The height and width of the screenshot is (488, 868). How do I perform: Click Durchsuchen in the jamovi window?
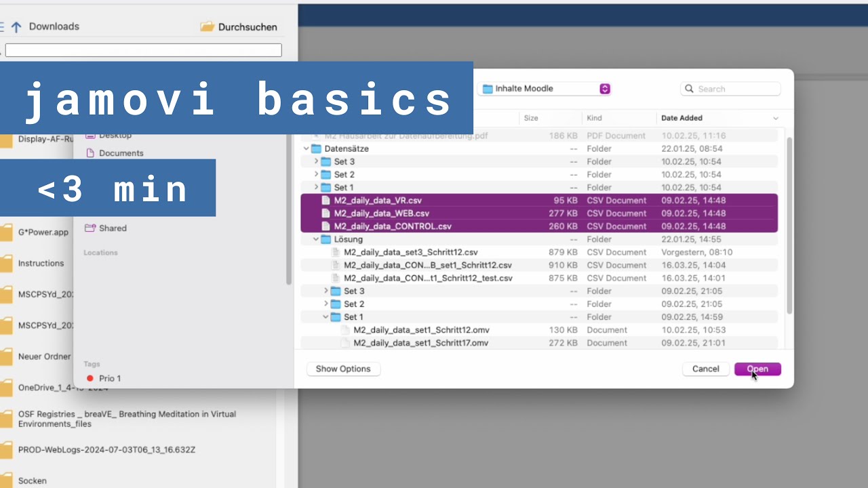coord(239,27)
